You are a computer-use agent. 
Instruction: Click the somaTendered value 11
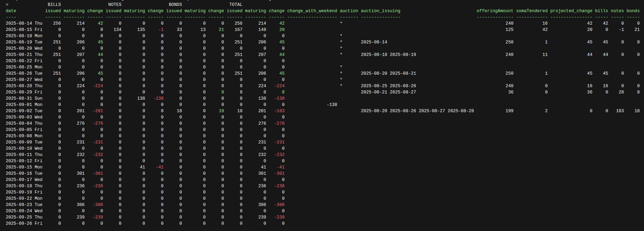(545, 55)
